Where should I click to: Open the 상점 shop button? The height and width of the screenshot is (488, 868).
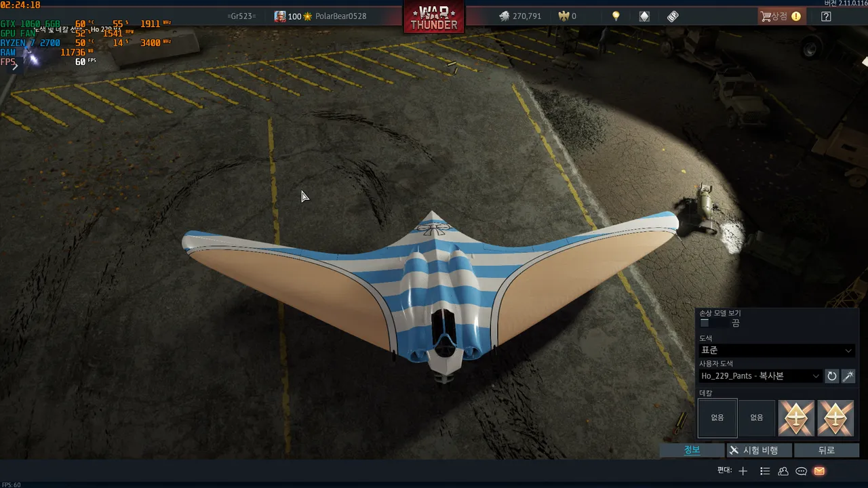point(781,16)
